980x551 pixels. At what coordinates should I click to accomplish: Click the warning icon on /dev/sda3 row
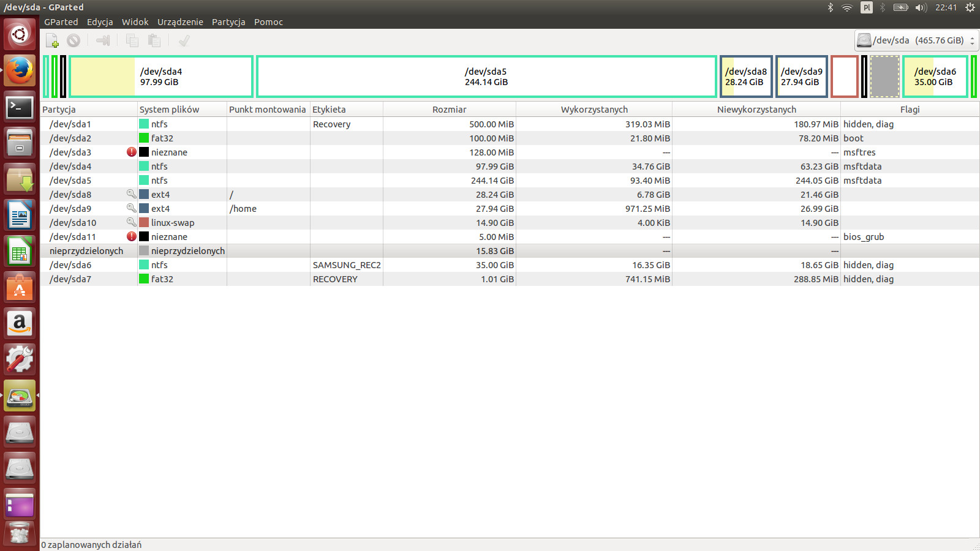click(x=132, y=152)
